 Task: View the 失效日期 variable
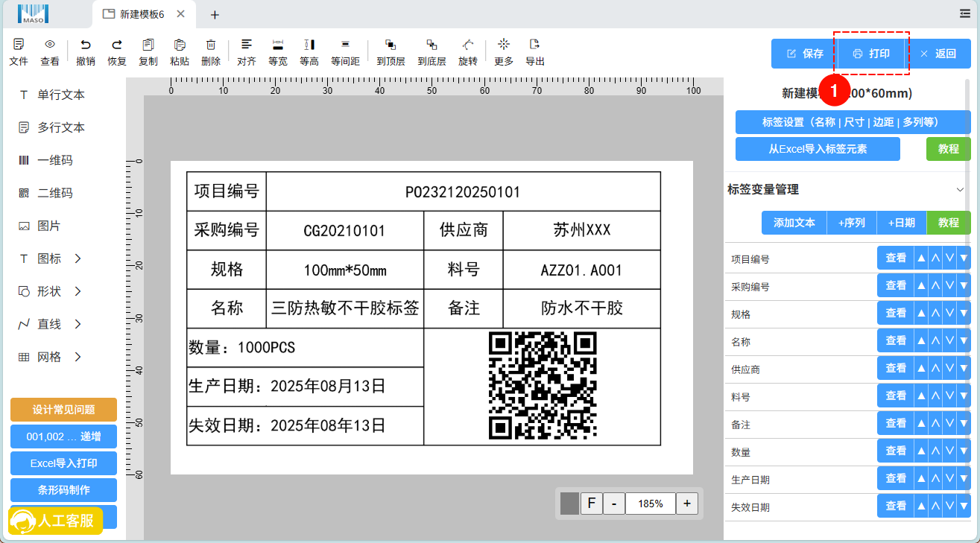point(896,506)
